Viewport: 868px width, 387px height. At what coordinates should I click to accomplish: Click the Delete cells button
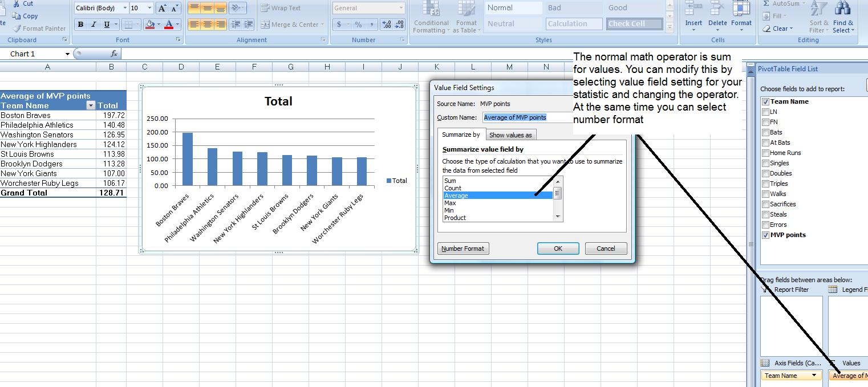pos(717,17)
